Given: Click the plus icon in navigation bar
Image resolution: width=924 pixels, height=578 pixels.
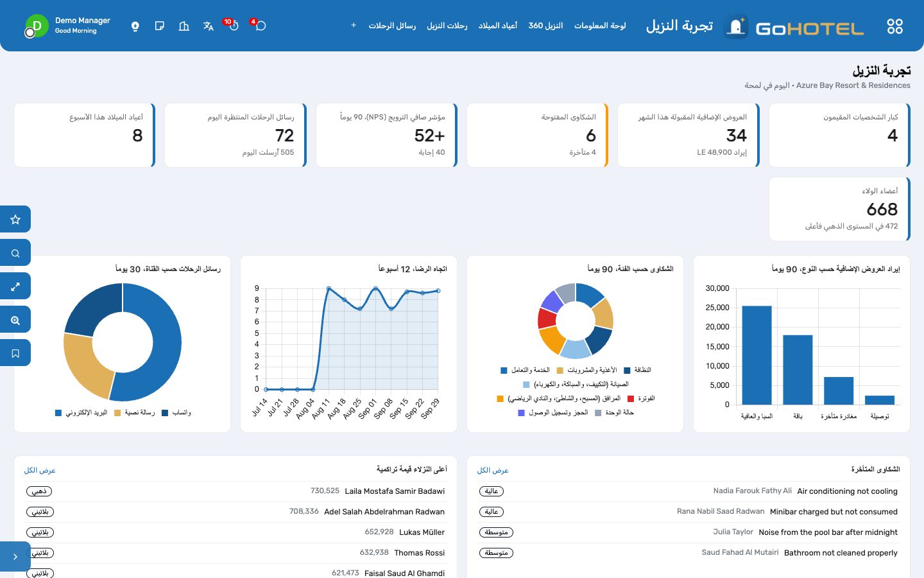Looking at the screenshot, I should (354, 26).
